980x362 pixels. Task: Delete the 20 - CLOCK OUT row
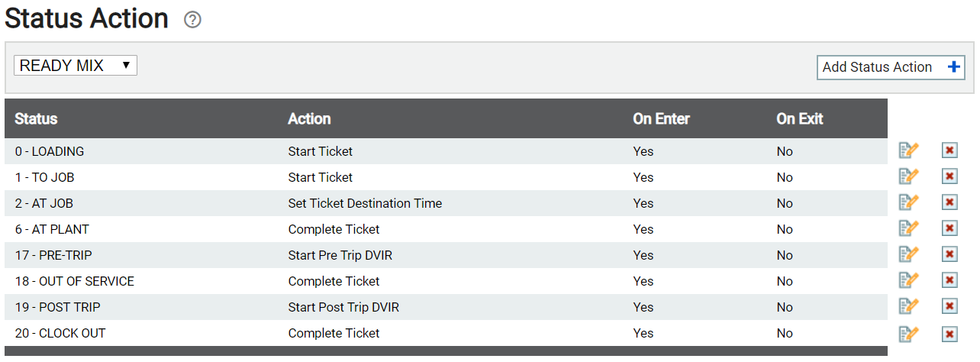coord(949,333)
